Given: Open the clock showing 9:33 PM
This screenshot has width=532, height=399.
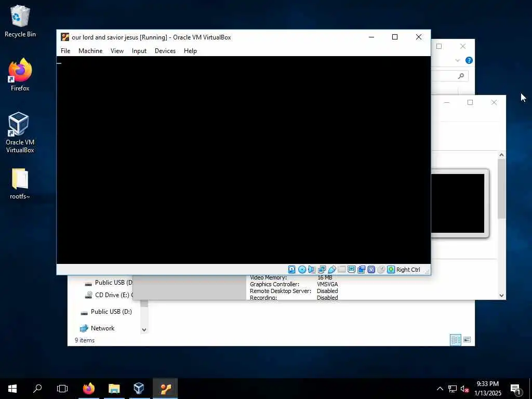Looking at the screenshot, I should click(x=487, y=389).
